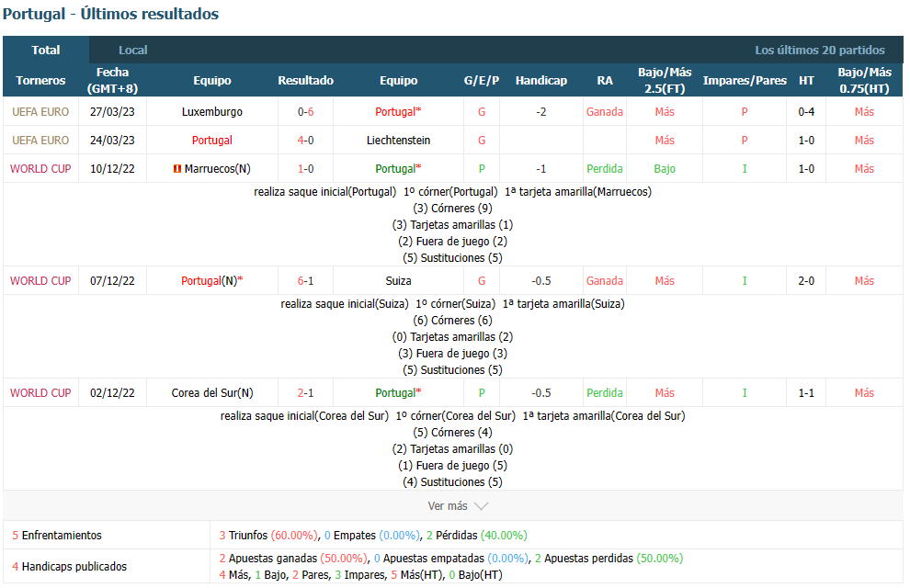
Task: Click the Resultado column header
Action: (x=306, y=80)
